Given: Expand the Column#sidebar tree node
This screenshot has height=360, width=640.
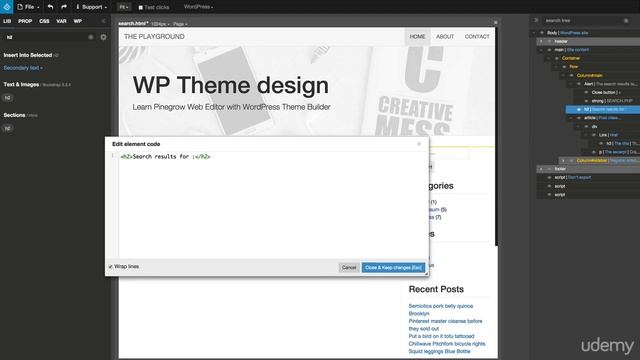Looking at the screenshot, I should click(x=563, y=160).
